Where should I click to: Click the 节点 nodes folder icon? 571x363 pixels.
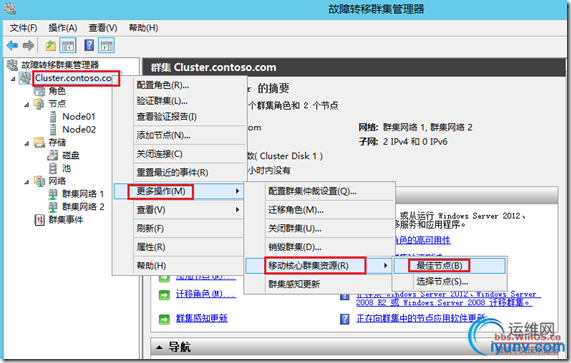click(39, 104)
